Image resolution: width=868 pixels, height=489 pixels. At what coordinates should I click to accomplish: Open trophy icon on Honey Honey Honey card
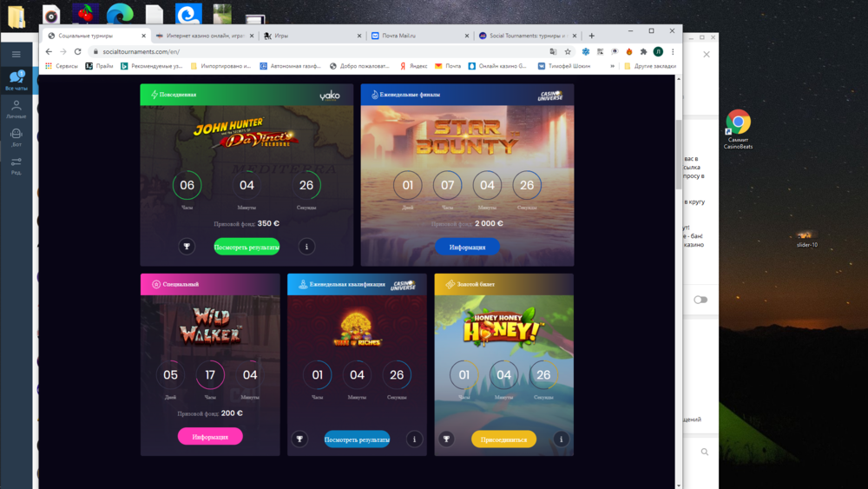446,439
